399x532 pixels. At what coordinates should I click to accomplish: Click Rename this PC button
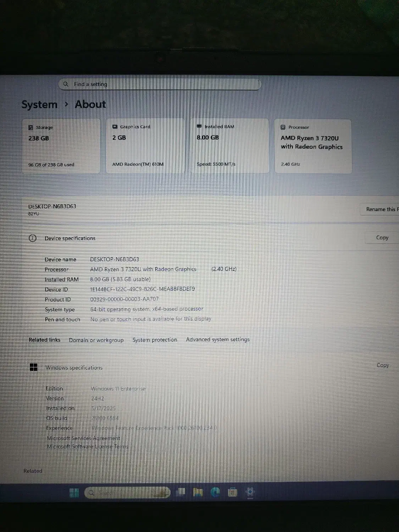point(380,209)
